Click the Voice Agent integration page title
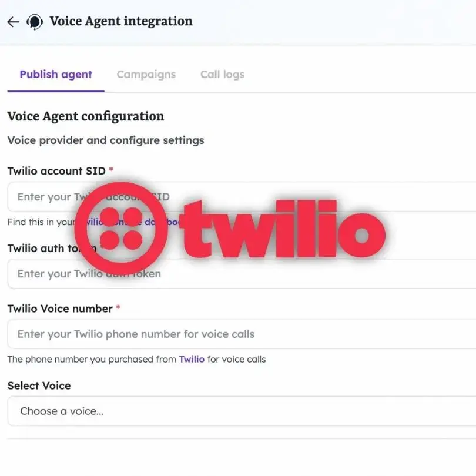 point(121,21)
